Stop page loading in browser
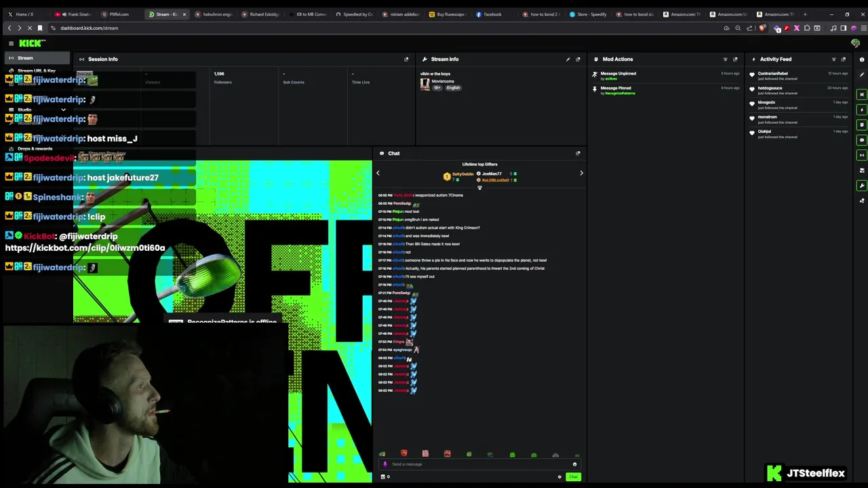Image resolution: width=868 pixels, height=488 pixels. click(x=29, y=28)
